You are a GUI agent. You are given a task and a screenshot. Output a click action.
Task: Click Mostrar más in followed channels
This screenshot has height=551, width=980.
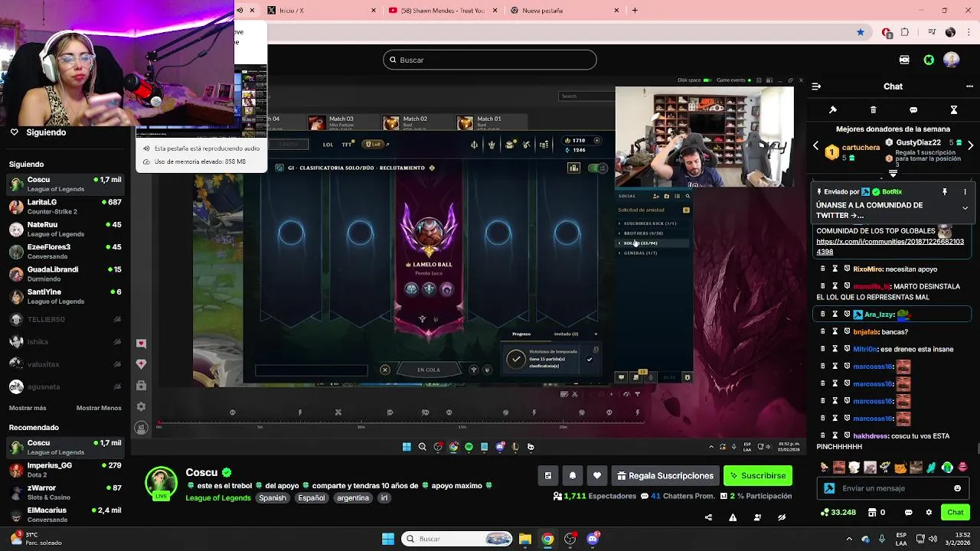(x=28, y=408)
